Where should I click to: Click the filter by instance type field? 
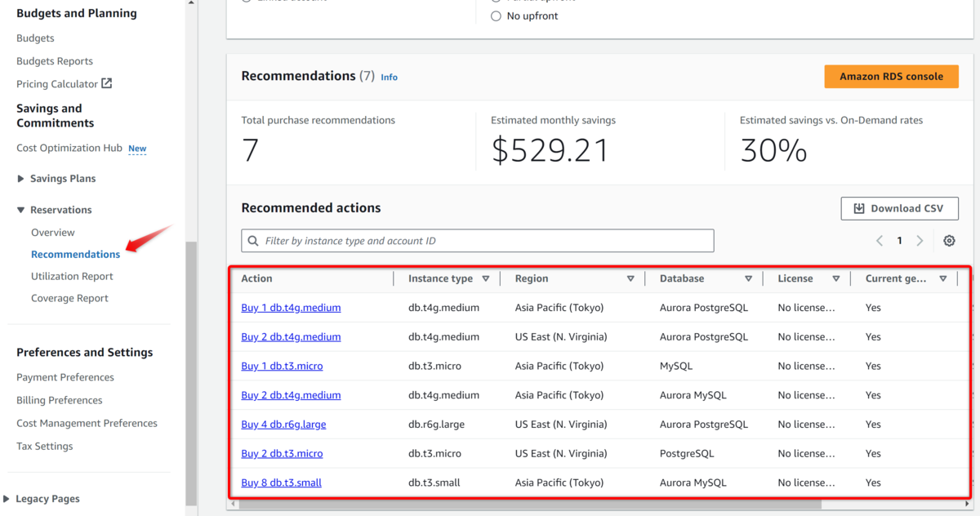478,241
